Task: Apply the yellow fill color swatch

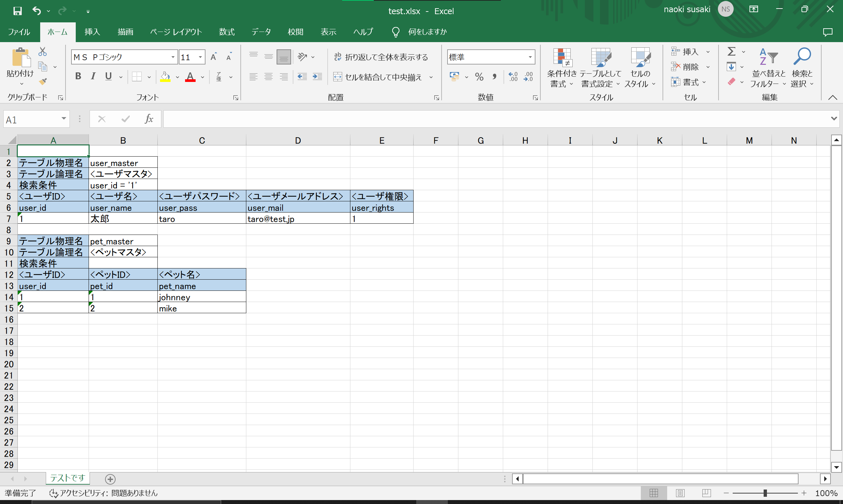Action: pos(165,77)
